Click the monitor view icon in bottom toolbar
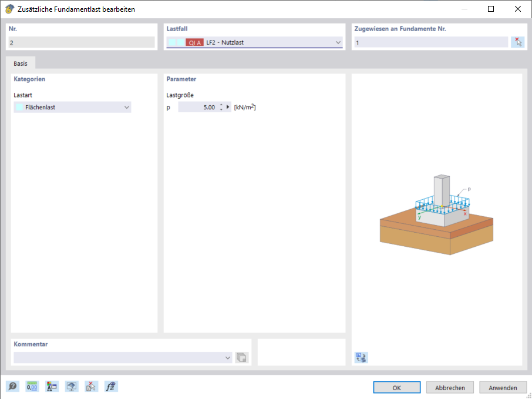 [x=72, y=386]
